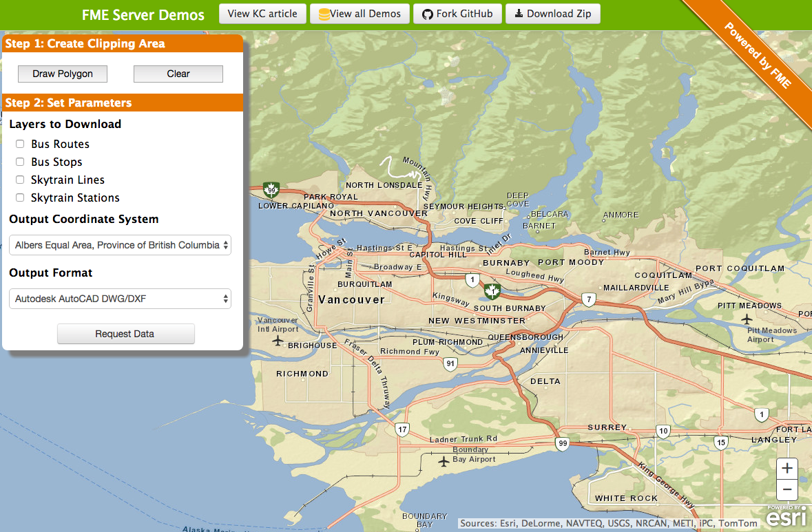Expand the Output Format dropdown

(x=121, y=299)
